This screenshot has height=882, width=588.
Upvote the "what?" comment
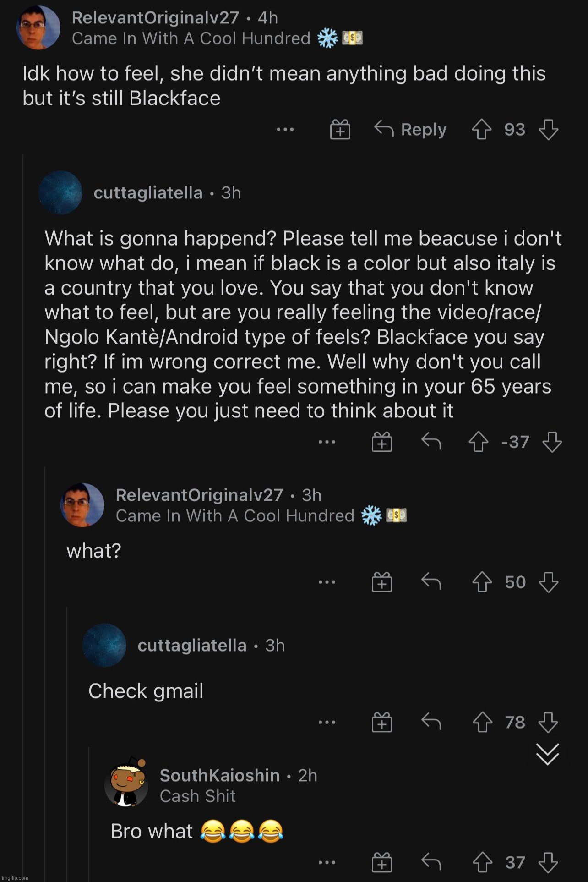coord(482,582)
